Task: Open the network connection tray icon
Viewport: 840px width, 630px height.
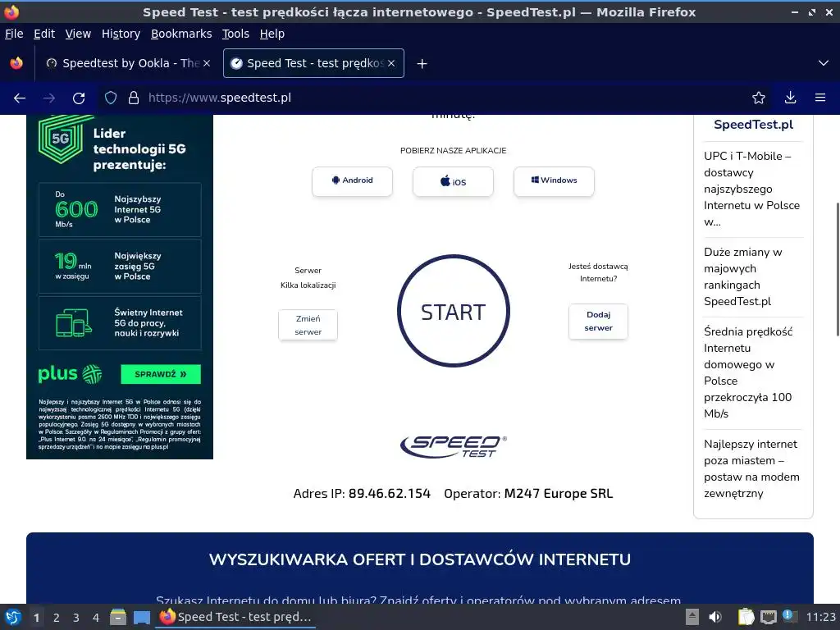Action: coord(768,617)
